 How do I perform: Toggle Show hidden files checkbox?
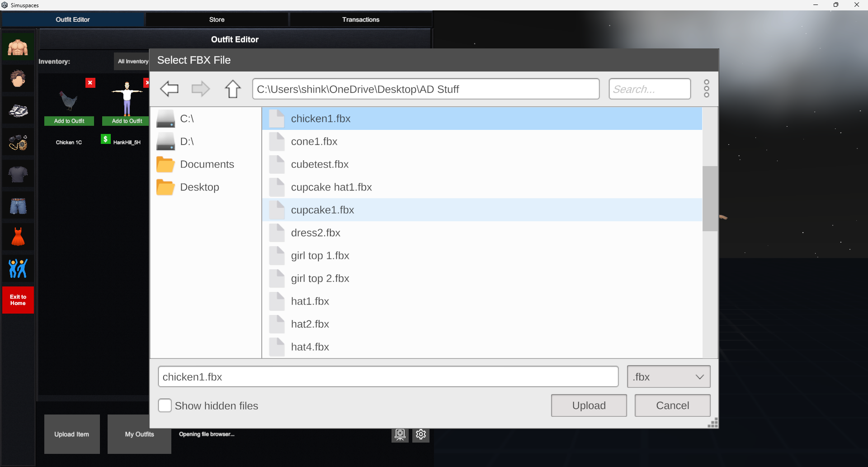(165, 405)
